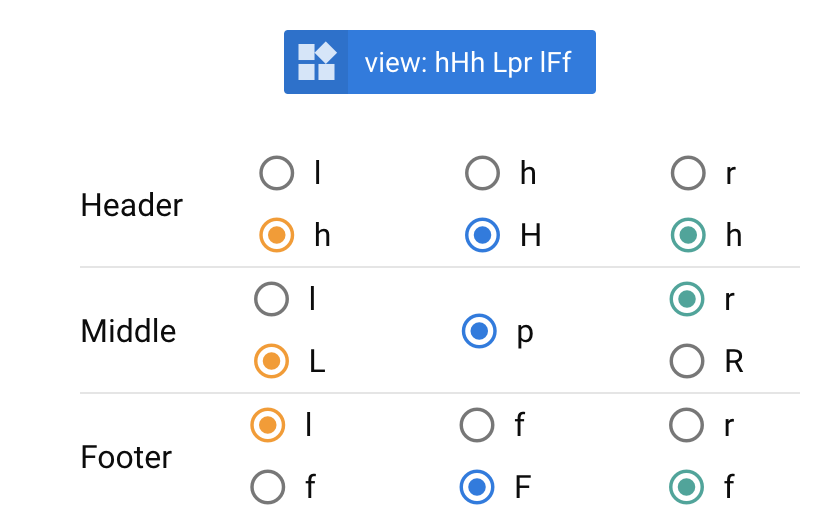This screenshot has height=514, width=838.
Task: Select Footer left column "f" radio
Action: [x=267, y=487]
